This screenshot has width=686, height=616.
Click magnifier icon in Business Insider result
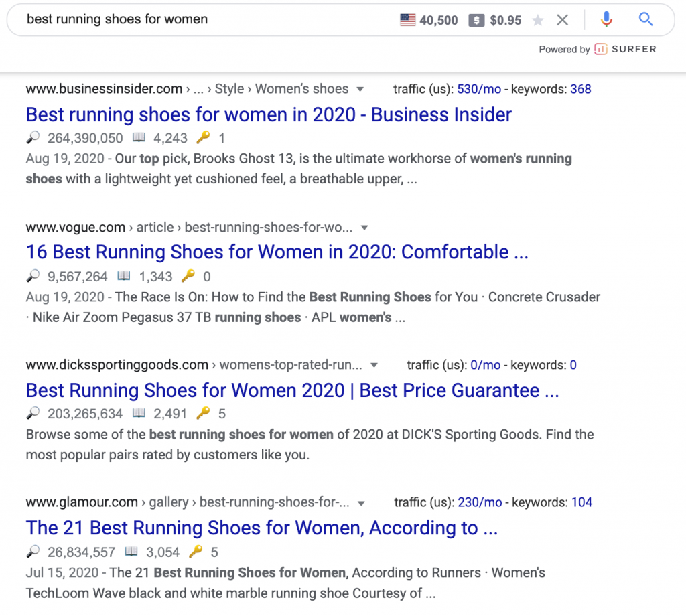[33, 138]
